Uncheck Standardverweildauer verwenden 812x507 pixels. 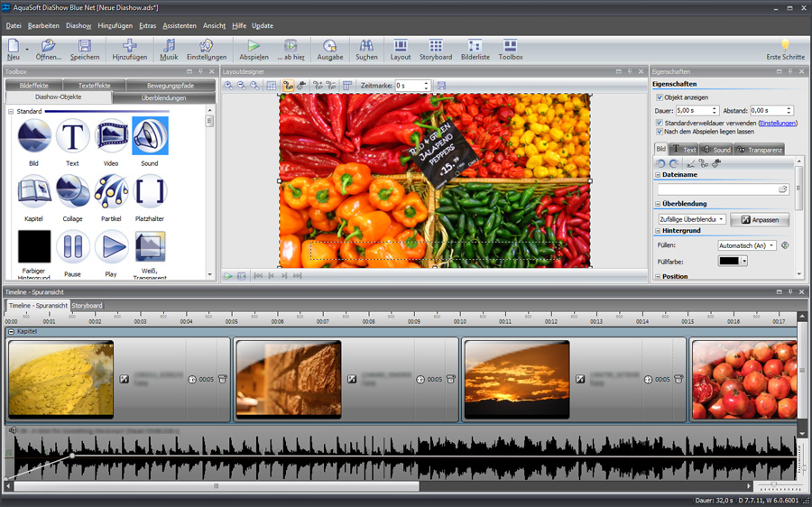click(x=660, y=123)
